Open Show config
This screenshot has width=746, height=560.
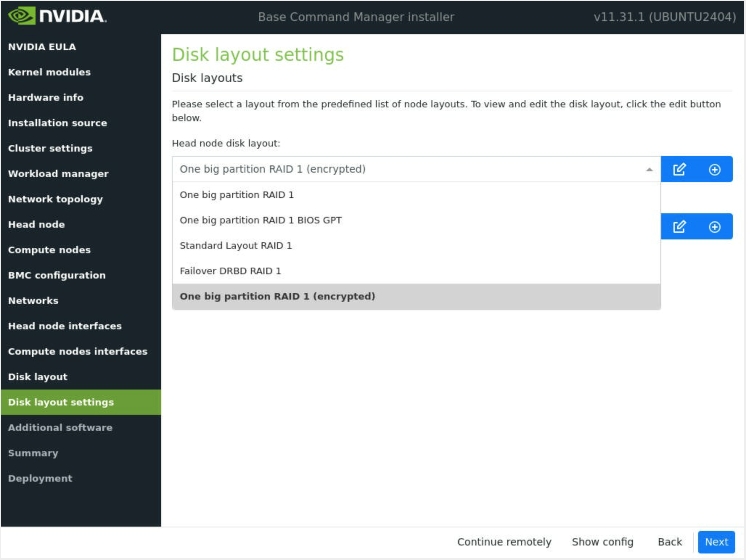[602, 542]
